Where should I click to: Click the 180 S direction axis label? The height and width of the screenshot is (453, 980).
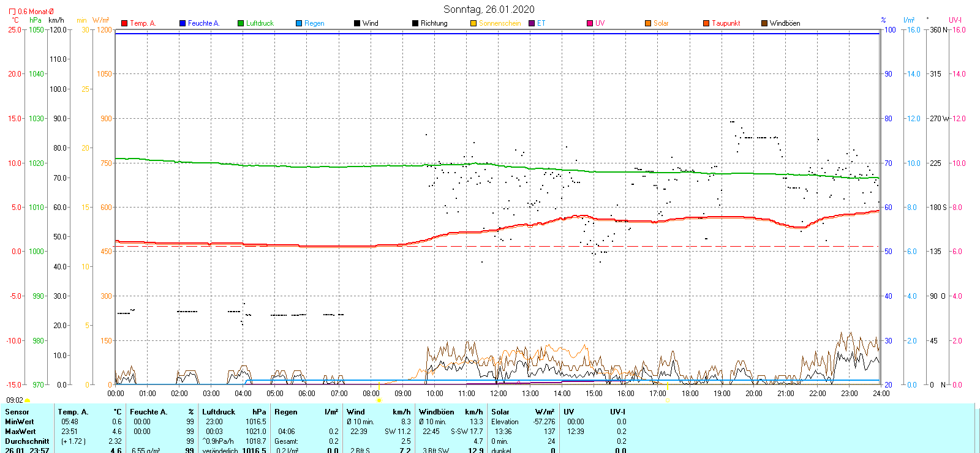938,208
